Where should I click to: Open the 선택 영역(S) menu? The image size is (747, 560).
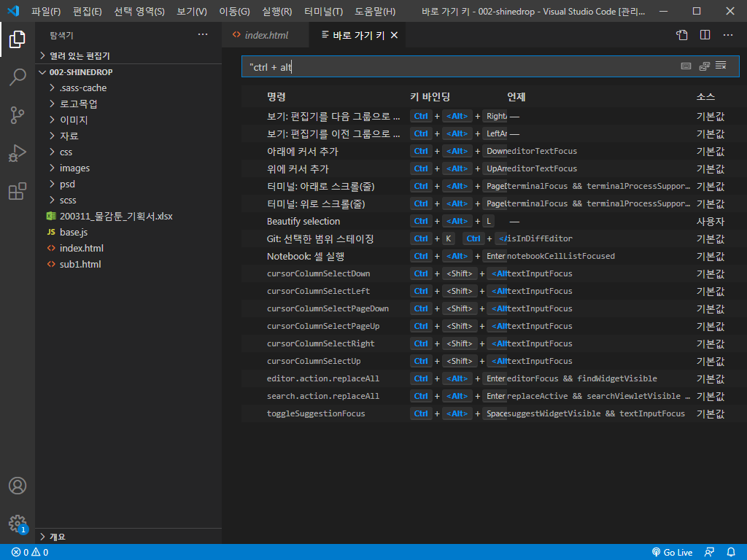[x=139, y=11]
